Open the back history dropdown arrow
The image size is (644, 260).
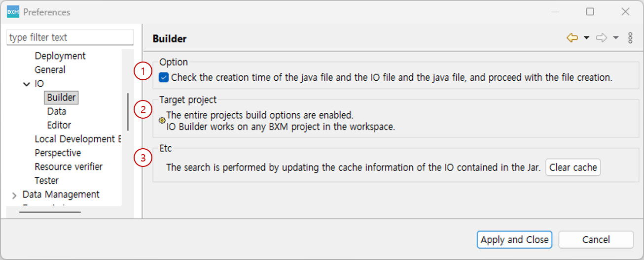click(586, 38)
